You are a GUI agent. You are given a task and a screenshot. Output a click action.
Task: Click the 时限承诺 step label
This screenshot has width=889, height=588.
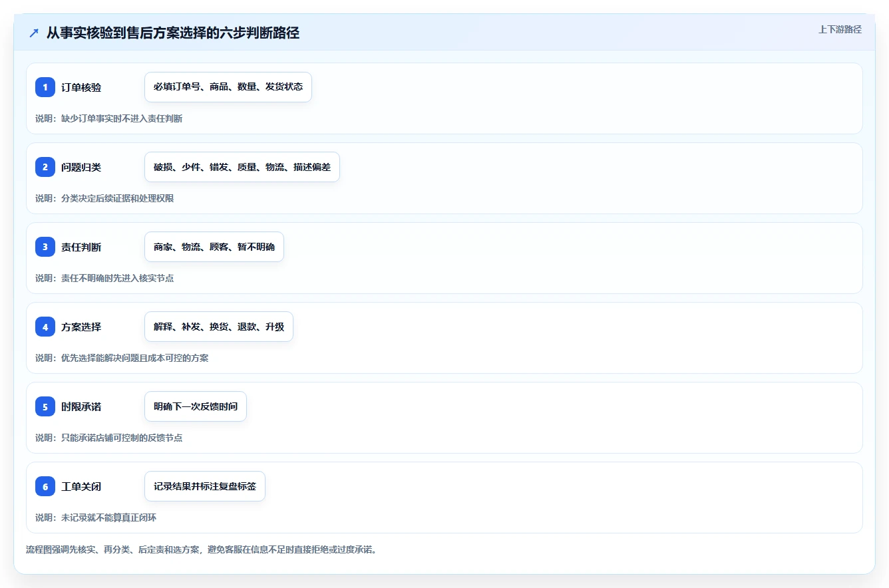tap(81, 406)
